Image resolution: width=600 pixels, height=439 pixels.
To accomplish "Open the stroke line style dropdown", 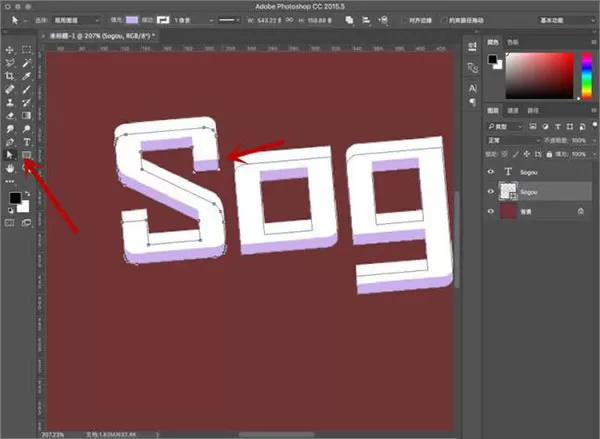I will point(230,20).
